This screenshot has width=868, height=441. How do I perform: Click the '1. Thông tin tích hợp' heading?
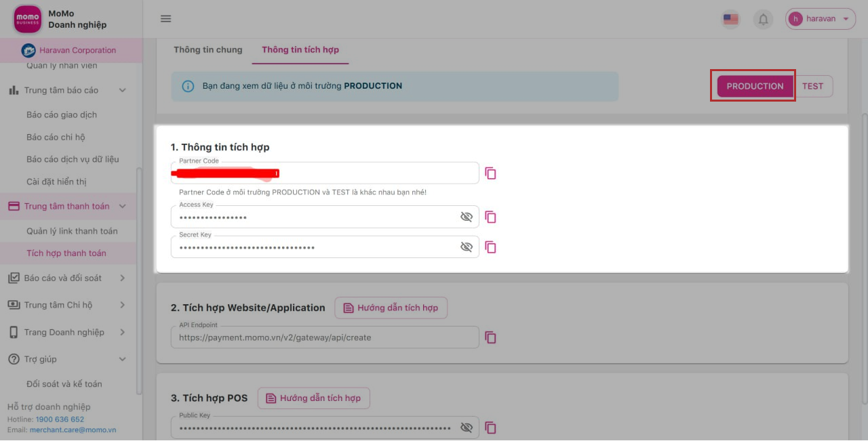click(220, 147)
